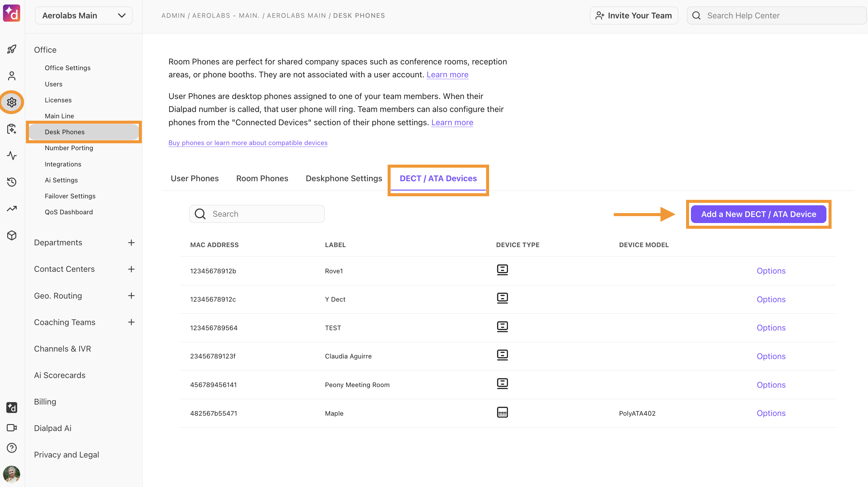Screen dimensions: 868x487
Task: Open Dialpad Ai in the sidebar
Action: coord(53,428)
